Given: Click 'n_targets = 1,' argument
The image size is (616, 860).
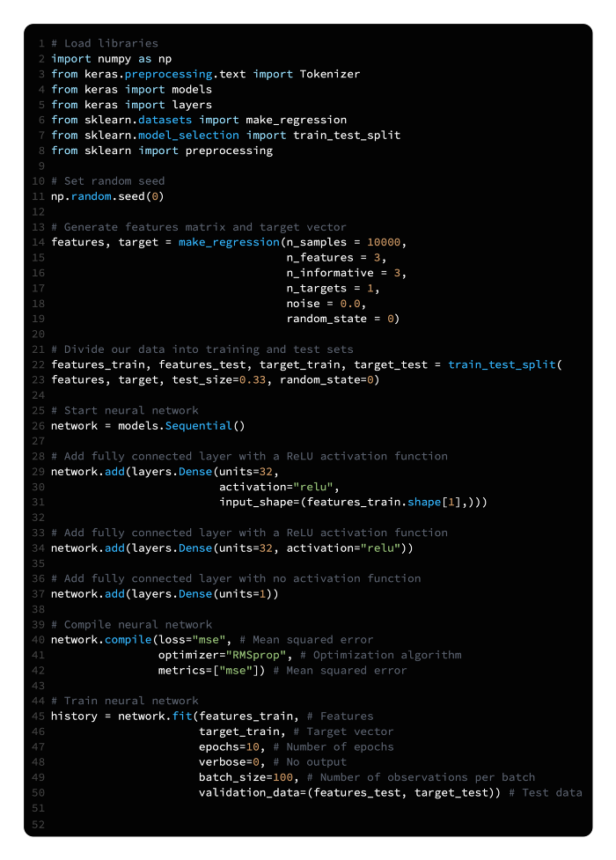Looking at the screenshot, I should [x=333, y=289].
